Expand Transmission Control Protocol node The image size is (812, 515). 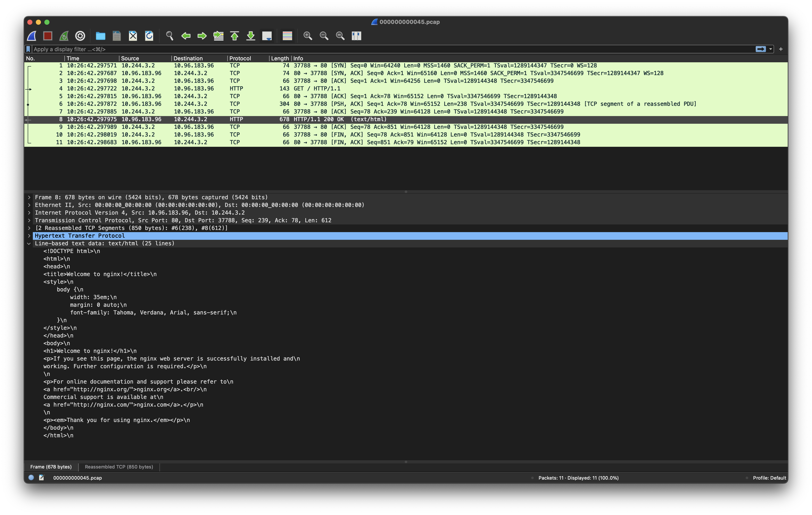(29, 220)
